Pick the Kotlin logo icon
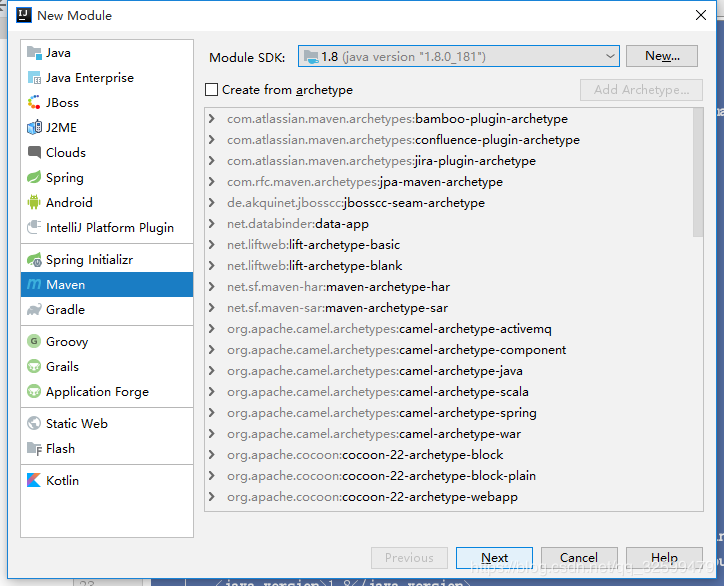The height and width of the screenshot is (586, 724). pos(34,480)
